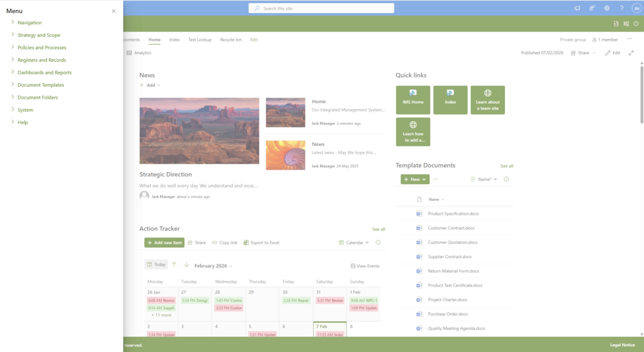Close the Menu panel
The image size is (644, 352).
click(114, 11)
